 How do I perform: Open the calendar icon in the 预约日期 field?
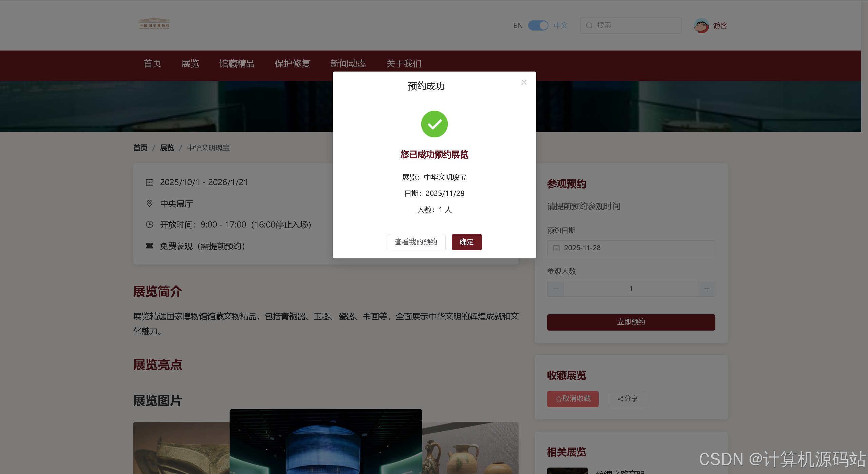pos(556,248)
